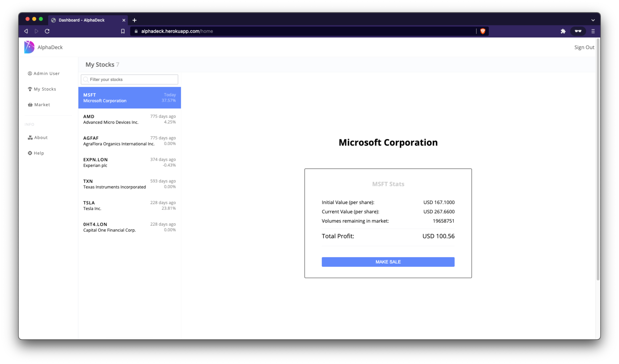Viewport: 619px width, 364px height.
Task: Click the Admin User profile icon
Action: tap(30, 73)
